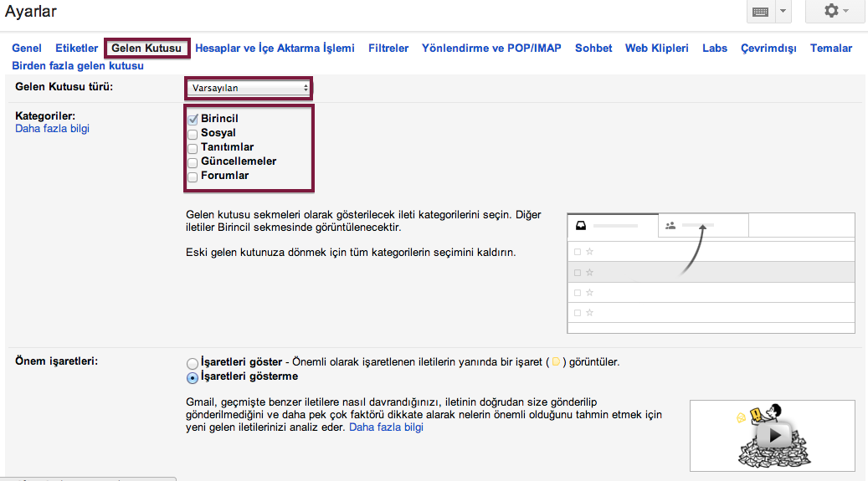Enable the Sosyal category checkbox

(193, 133)
